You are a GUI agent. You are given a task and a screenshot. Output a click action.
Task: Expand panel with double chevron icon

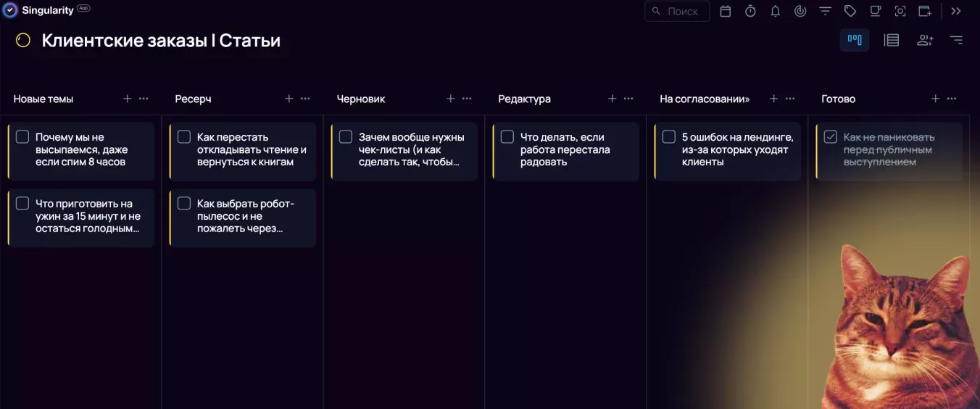(956, 11)
